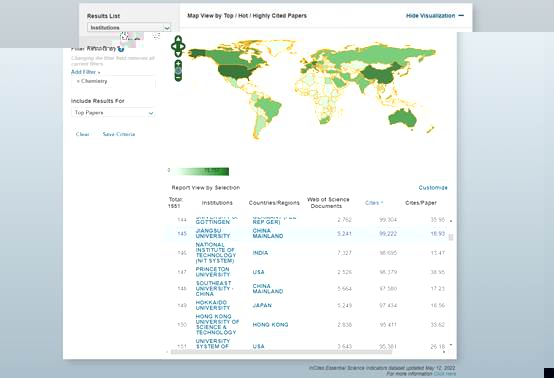
Task: Click the zoom slider handle on the map
Action: pyautogui.click(x=178, y=70)
